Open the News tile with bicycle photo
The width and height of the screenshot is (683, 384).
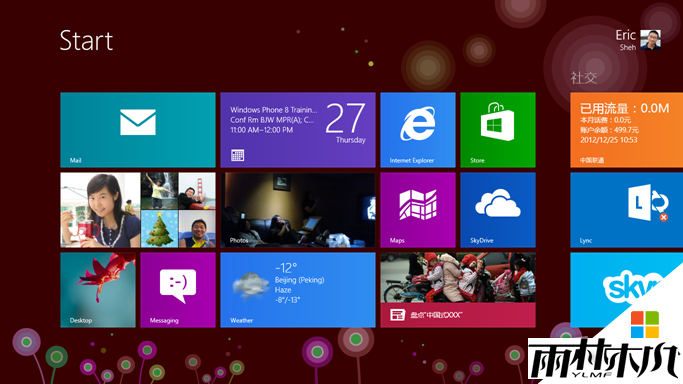pos(458,290)
